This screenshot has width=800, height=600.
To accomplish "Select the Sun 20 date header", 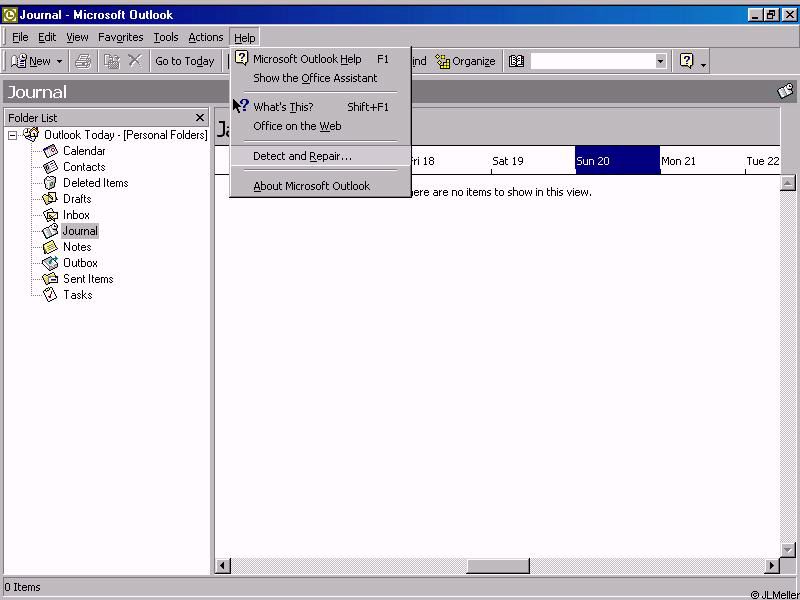I will coord(616,161).
